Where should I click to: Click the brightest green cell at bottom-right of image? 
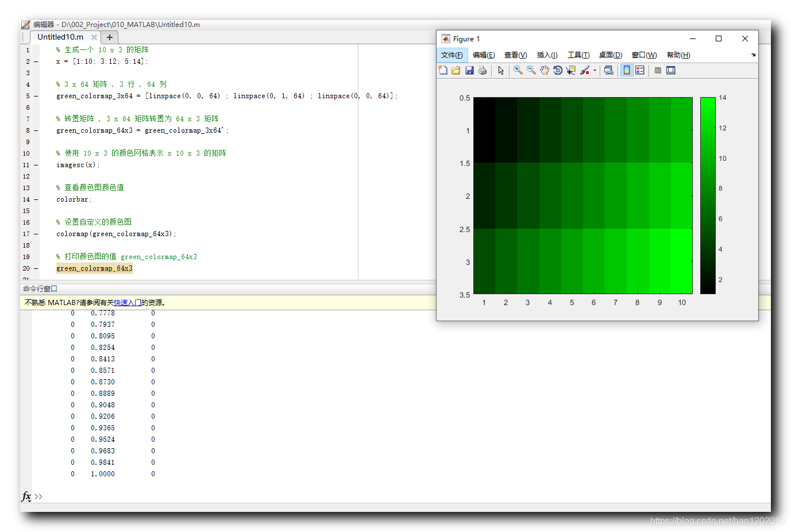[681, 261]
